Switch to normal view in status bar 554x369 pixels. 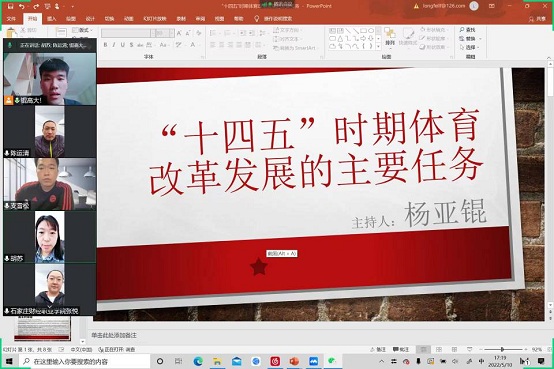[x=423, y=350]
